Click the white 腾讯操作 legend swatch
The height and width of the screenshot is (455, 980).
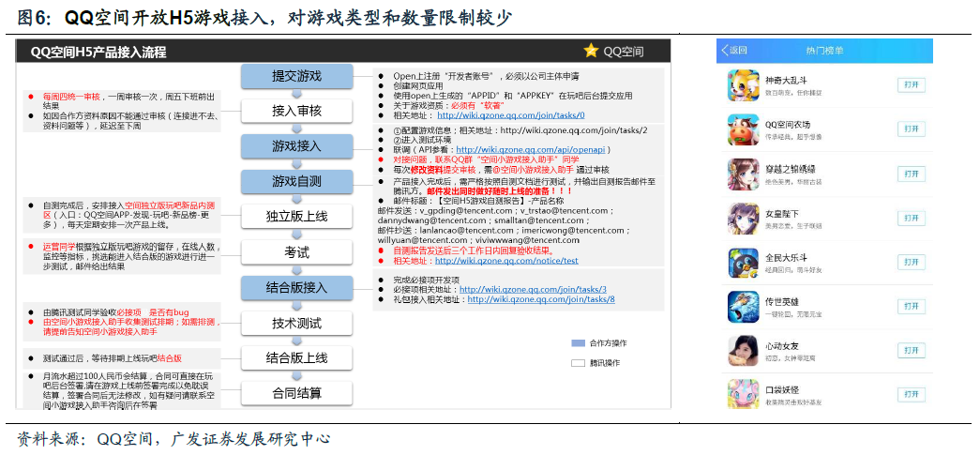(578, 363)
